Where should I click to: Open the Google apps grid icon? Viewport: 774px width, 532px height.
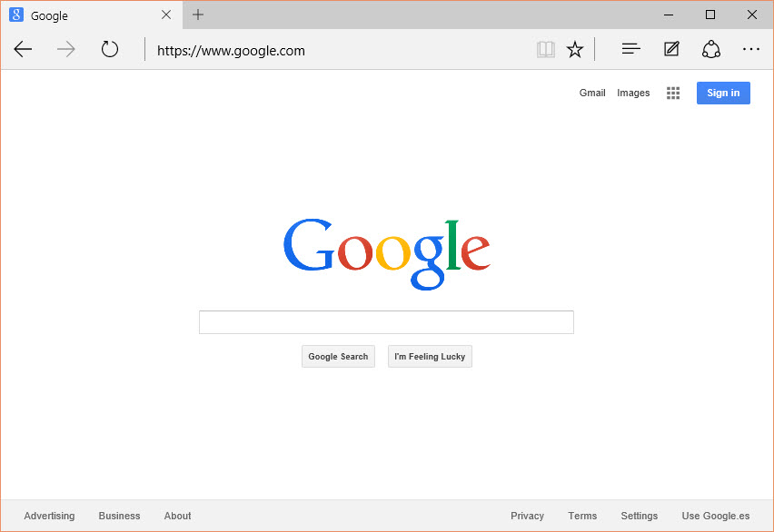(673, 93)
